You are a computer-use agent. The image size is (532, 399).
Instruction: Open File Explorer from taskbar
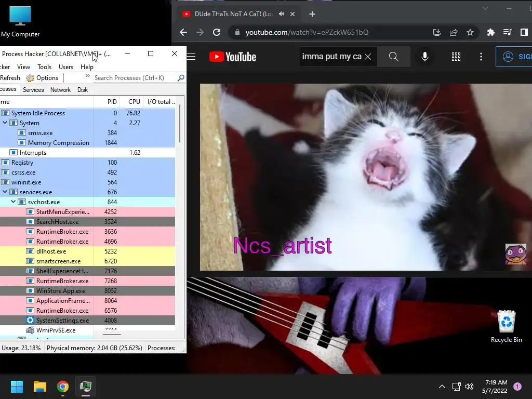39,387
